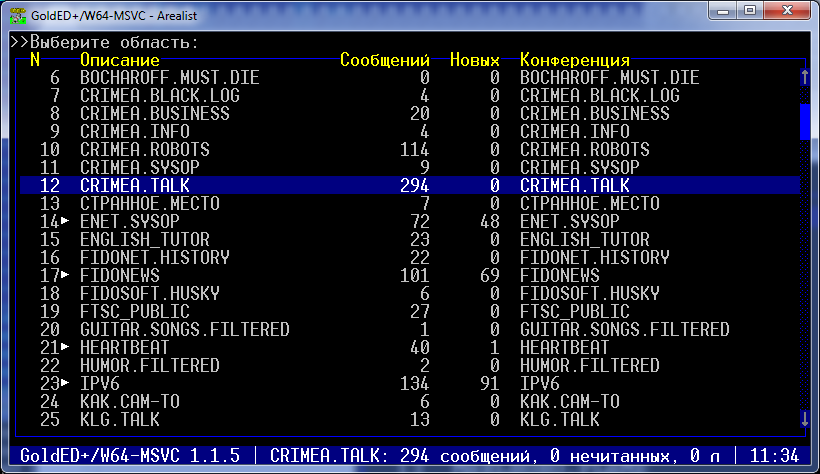Click the new-mail marker beside ENET.SYSOP

coord(65,221)
